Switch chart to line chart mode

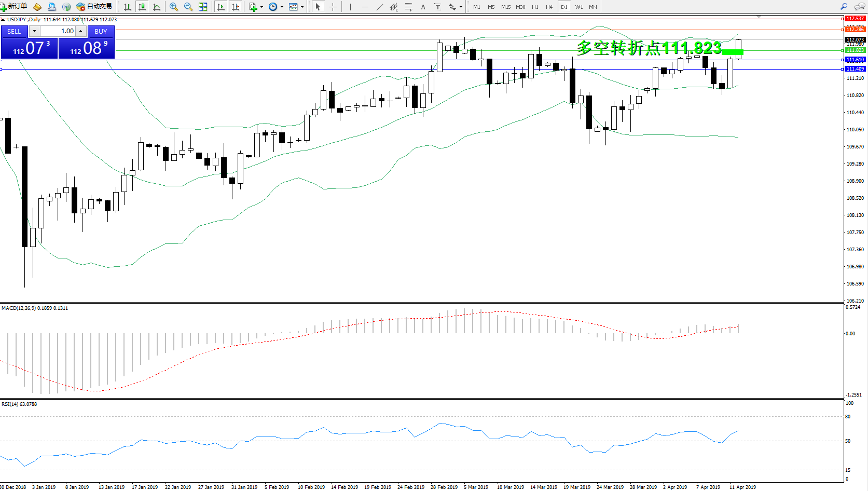pyautogui.click(x=157, y=7)
